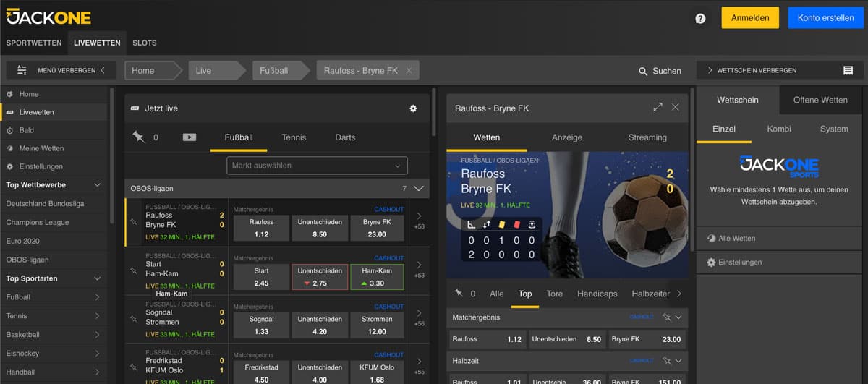The image size is (868, 384).
Task: Collapse the OBOS-ligaen league section
Action: click(x=419, y=188)
